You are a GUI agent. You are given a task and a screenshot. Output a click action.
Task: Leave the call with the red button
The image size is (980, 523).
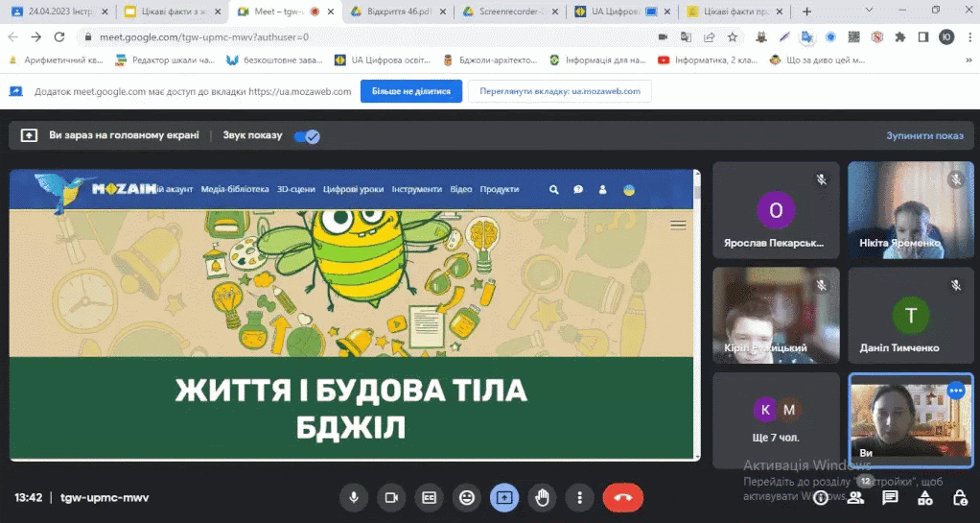pos(623,497)
